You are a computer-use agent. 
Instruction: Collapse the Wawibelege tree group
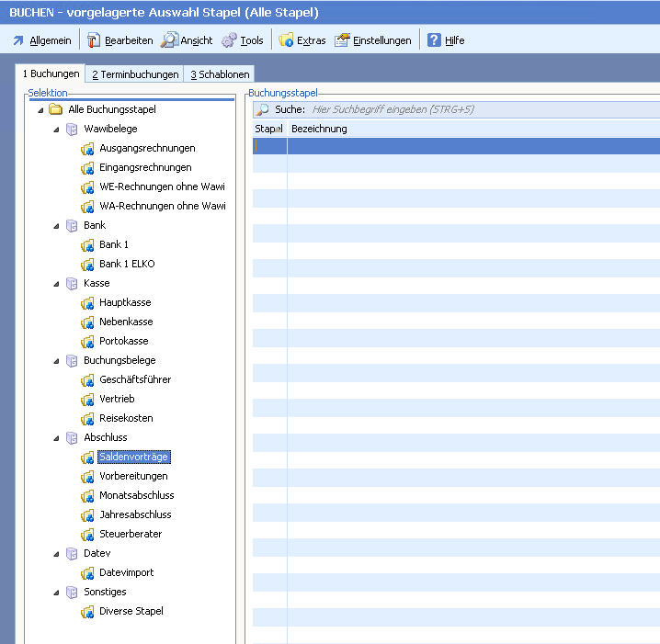[57, 130]
